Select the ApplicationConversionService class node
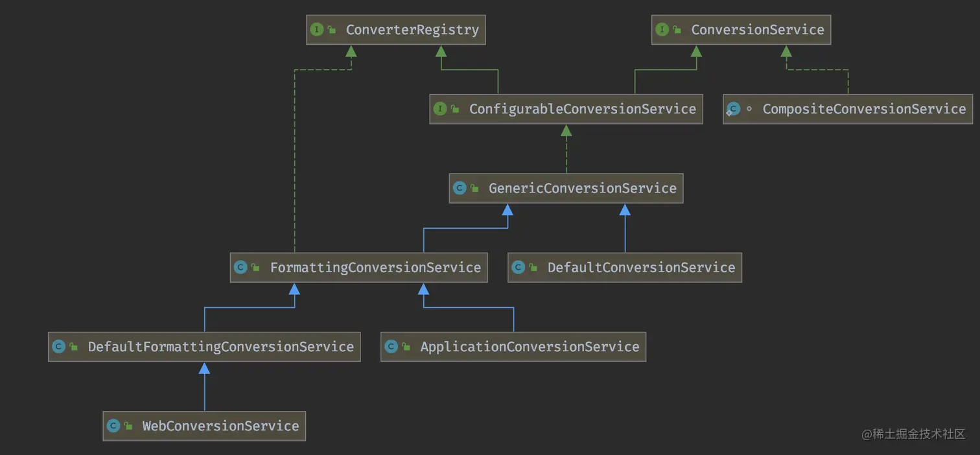This screenshot has height=455, width=980. [x=513, y=347]
